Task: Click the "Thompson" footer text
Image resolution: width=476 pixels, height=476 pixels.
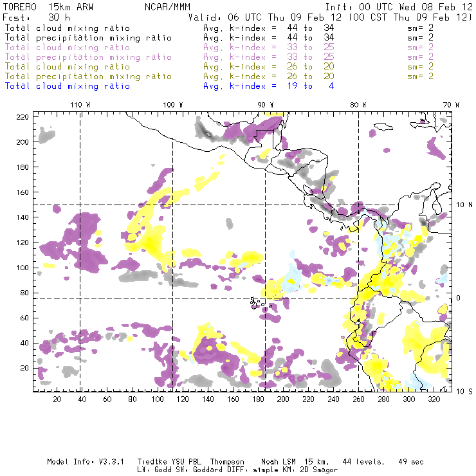Action: pos(227,462)
